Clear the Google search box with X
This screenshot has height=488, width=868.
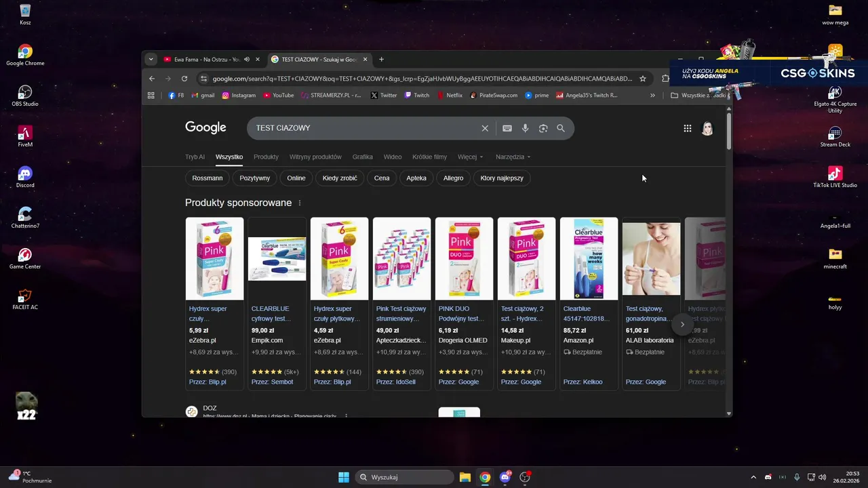point(485,128)
